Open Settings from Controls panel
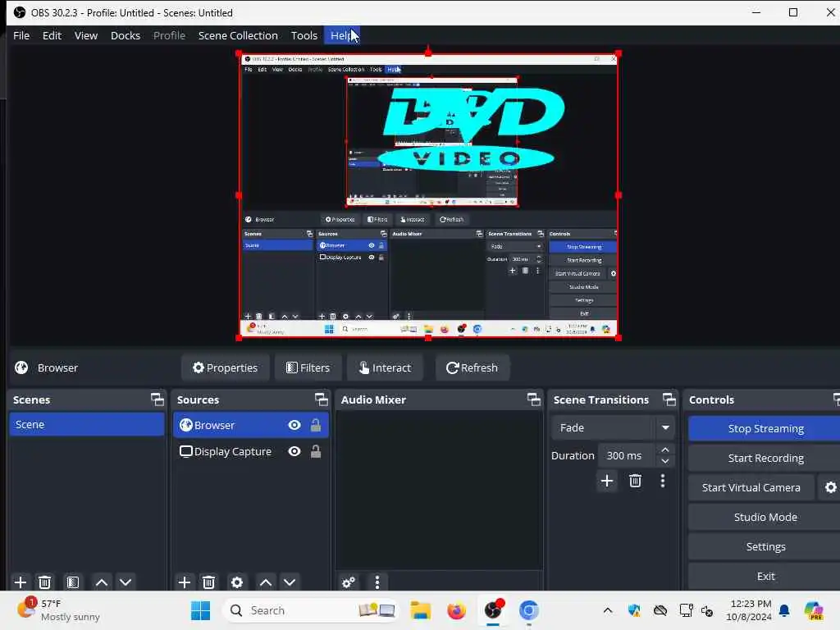840x630 pixels. (765, 546)
